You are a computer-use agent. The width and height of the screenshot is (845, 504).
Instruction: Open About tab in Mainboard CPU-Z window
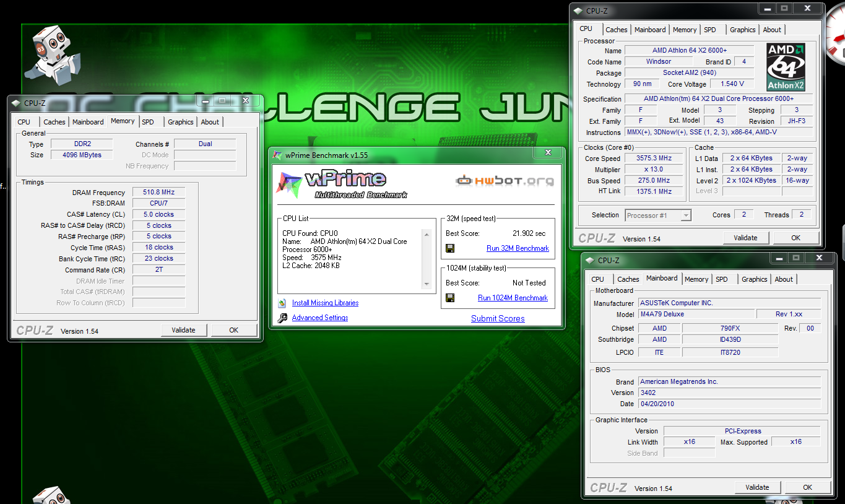(x=784, y=279)
